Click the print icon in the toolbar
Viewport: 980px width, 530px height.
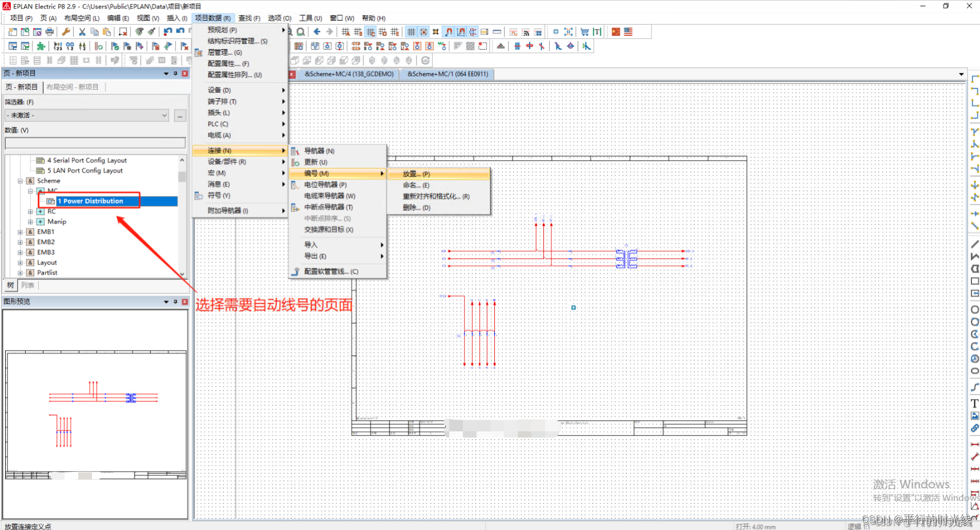click(x=50, y=32)
